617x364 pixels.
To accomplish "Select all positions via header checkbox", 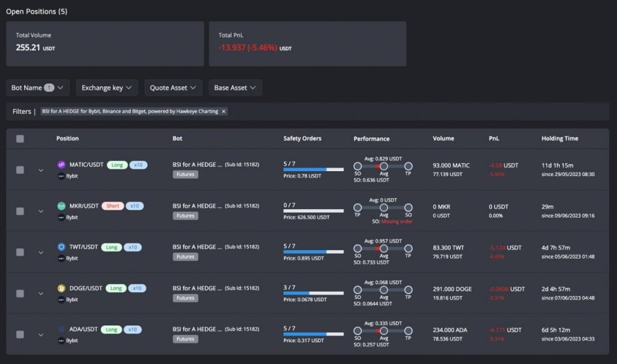I will [20, 138].
